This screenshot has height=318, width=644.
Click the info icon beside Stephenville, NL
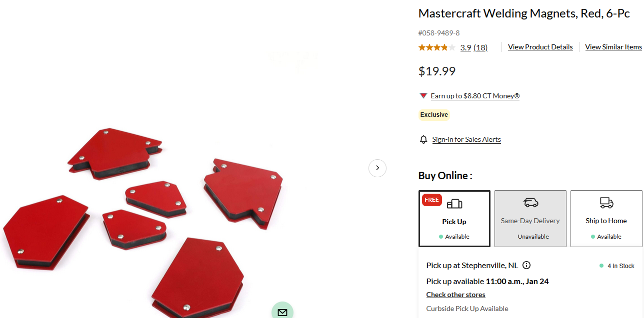[526, 265]
